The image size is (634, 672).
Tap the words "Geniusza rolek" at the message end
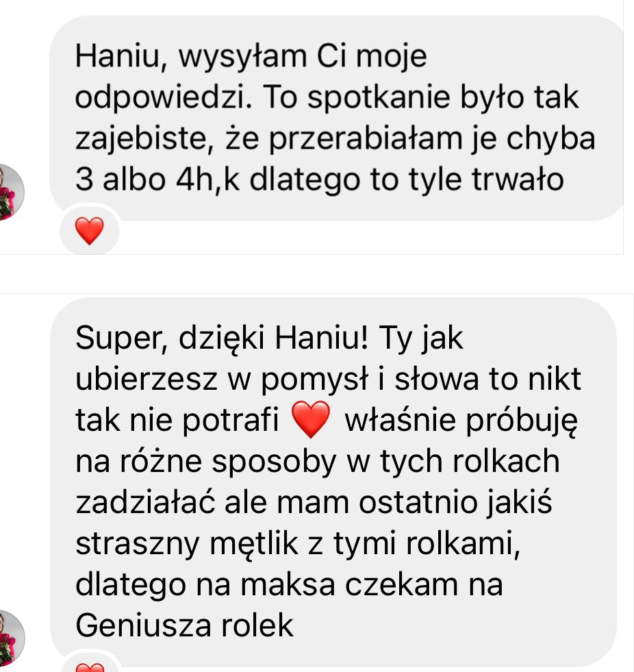(x=184, y=625)
